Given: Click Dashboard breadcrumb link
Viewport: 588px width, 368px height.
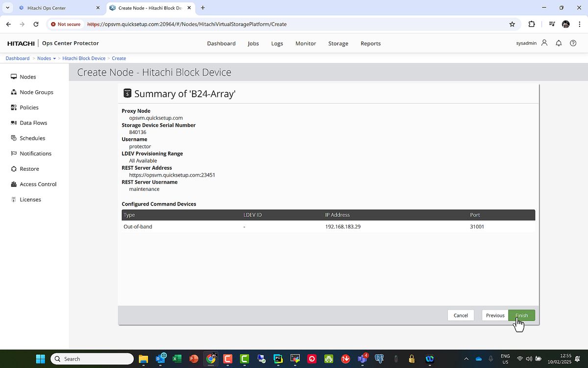Looking at the screenshot, I should click(x=18, y=58).
